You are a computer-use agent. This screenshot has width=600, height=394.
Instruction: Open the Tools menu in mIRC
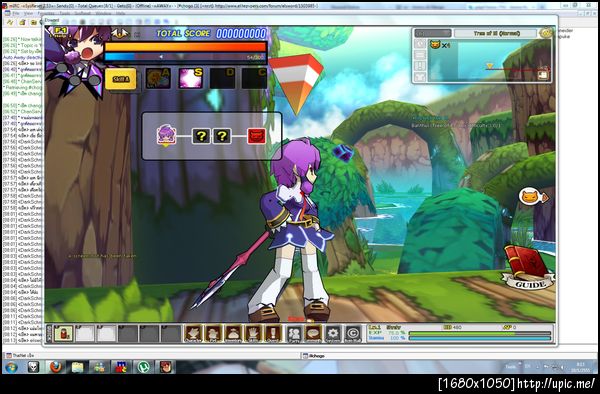point(64,13)
